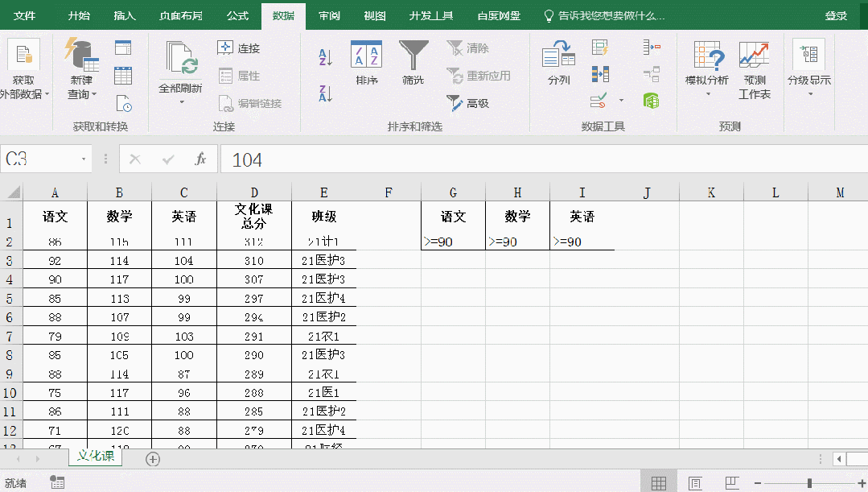This screenshot has width=868, height=492.
Task: Open the Developer tab
Action: [431, 15]
